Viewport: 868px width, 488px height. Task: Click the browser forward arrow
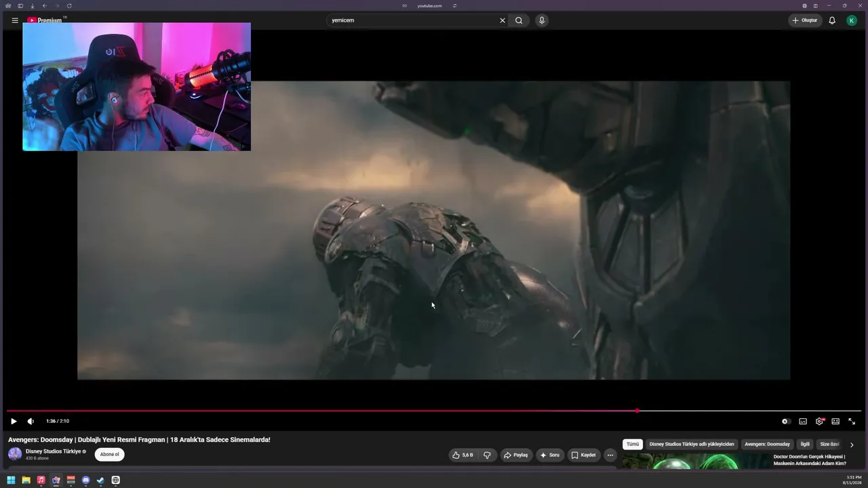coord(57,5)
